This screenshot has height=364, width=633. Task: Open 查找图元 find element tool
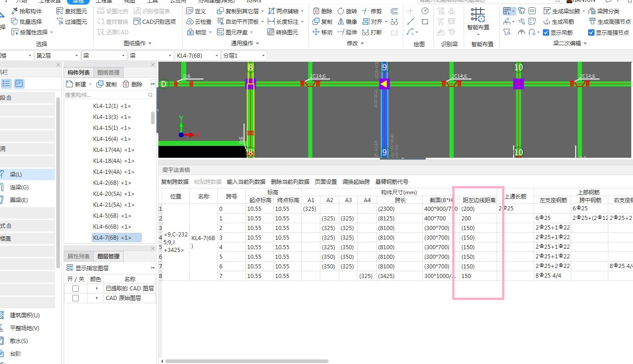click(x=72, y=11)
